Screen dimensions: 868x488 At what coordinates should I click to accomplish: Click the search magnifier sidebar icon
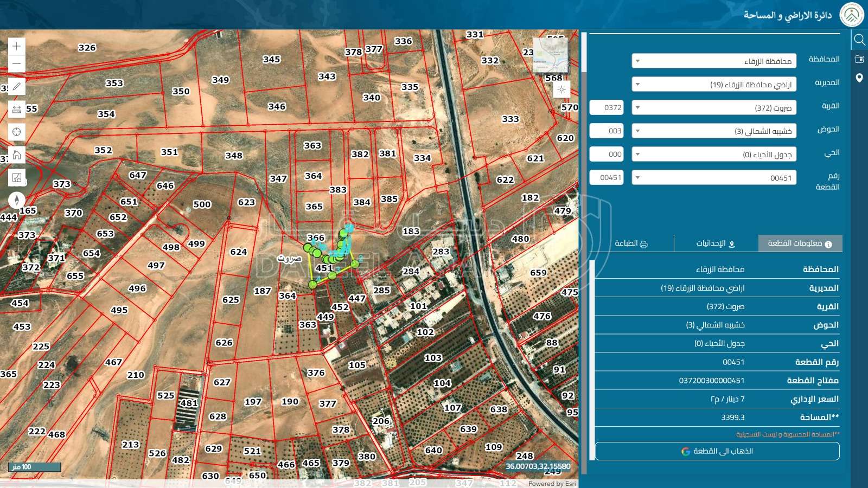tap(859, 40)
